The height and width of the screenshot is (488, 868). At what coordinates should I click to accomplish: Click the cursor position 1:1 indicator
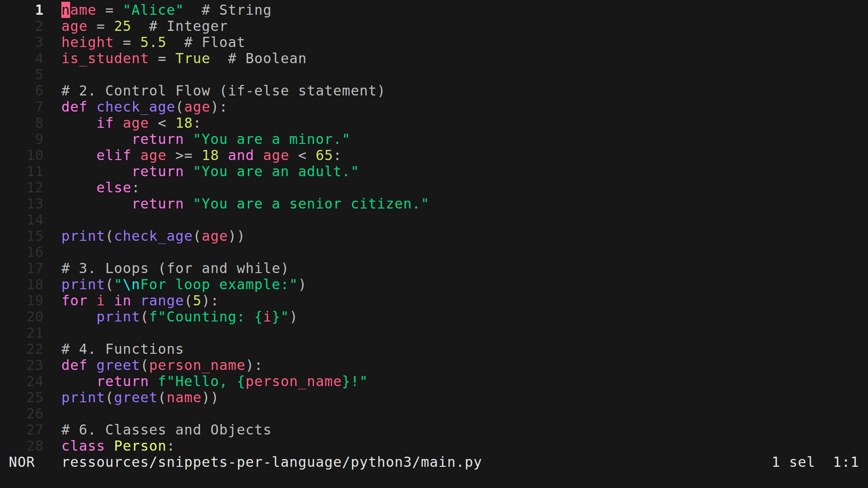click(x=846, y=462)
